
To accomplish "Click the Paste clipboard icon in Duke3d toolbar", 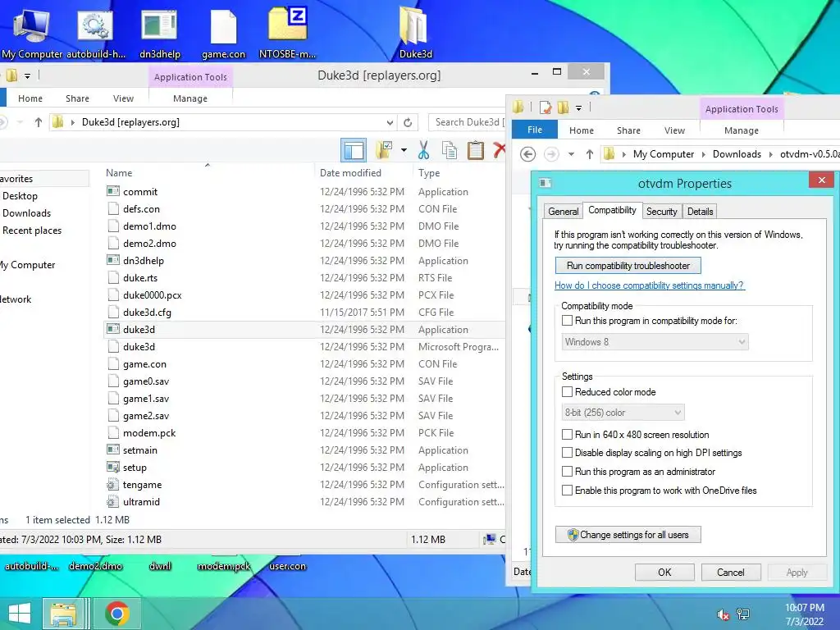I will tap(476, 151).
